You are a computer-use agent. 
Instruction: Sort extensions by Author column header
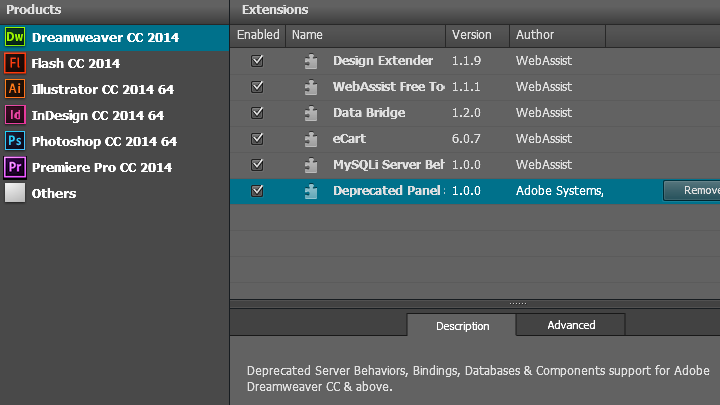pyautogui.click(x=557, y=35)
